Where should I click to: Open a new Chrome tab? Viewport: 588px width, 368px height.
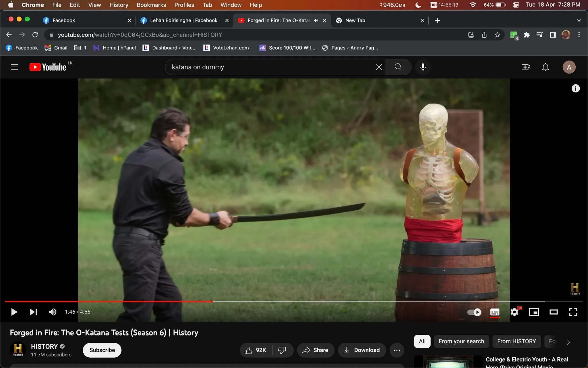pos(438,20)
